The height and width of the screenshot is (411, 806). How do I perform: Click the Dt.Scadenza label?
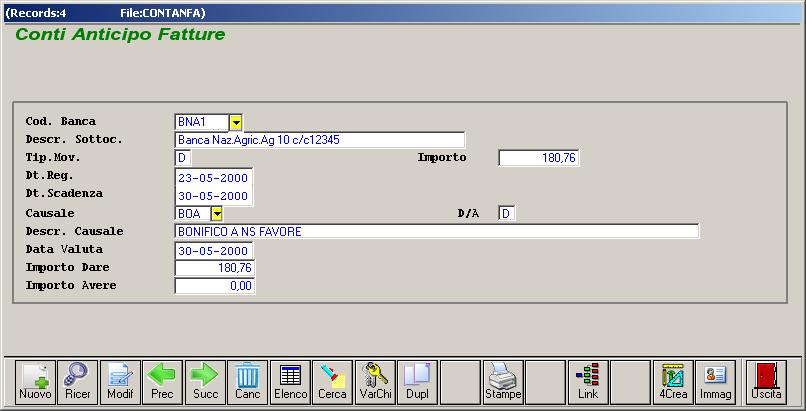(x=64, y=194)
